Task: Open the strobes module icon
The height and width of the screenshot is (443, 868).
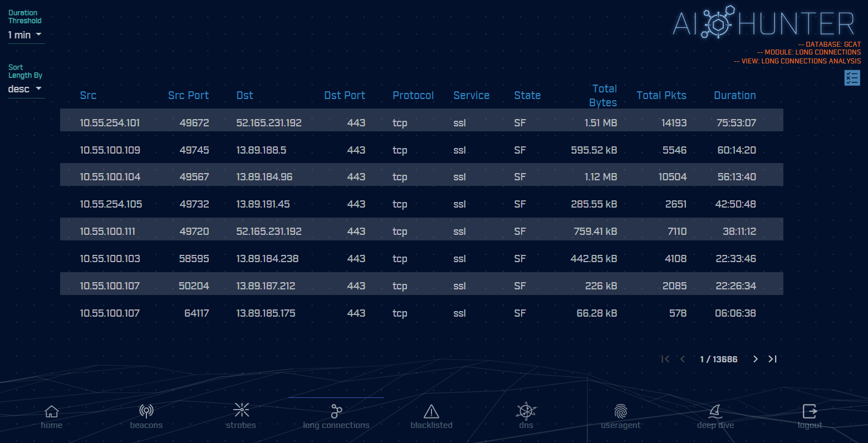Action: pyautogui.click(x=241, y=411)
